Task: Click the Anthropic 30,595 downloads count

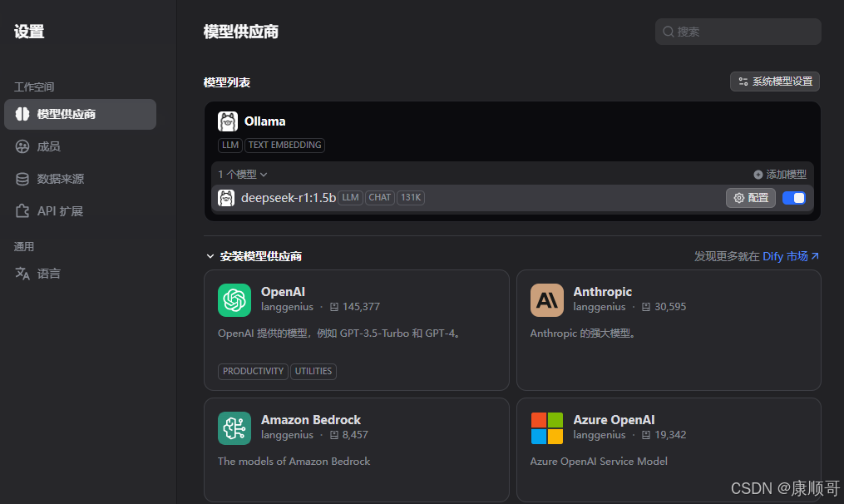Action: [x=670, y=307]
